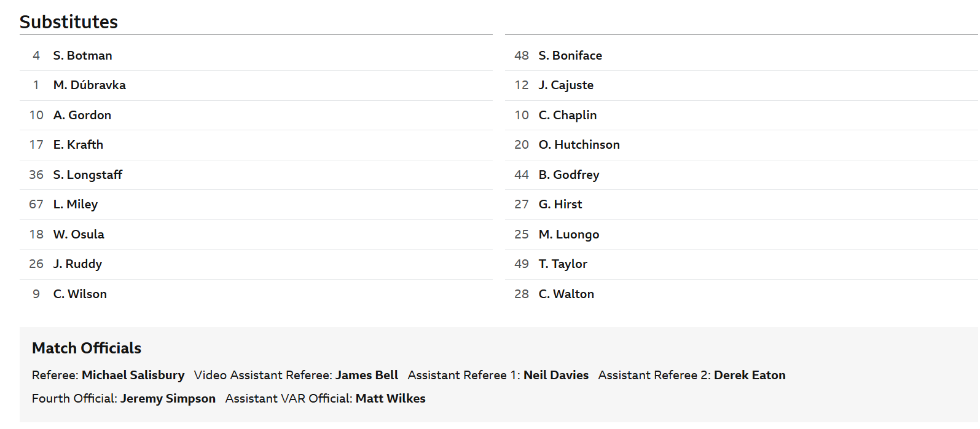Click S. Longstaff in the list

click(87, 175)
